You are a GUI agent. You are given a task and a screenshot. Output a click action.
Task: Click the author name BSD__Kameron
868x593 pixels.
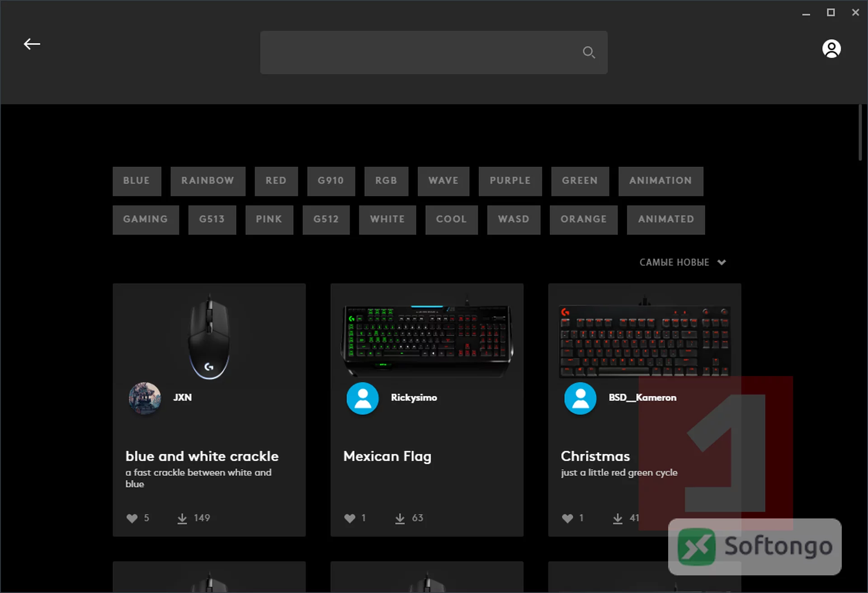coord(642,398)
